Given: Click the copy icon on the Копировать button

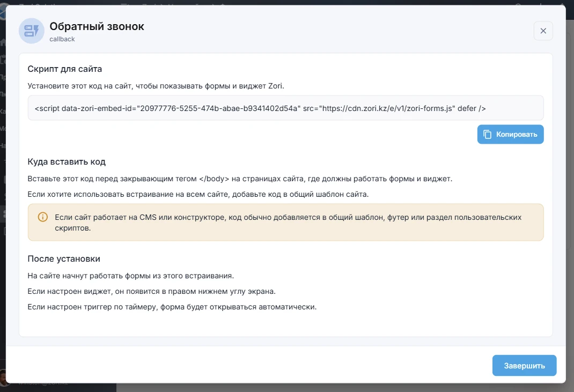Looking at the screenshot, I should [x=488, y=134].
